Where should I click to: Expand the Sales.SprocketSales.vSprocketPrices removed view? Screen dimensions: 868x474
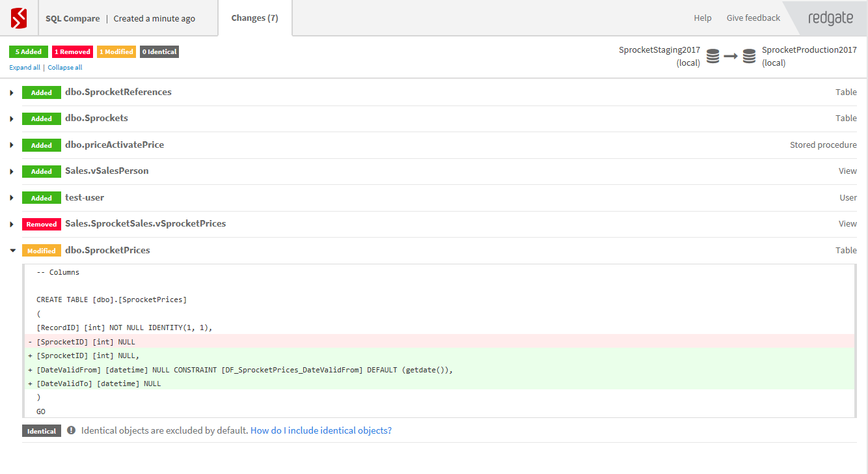12,224
